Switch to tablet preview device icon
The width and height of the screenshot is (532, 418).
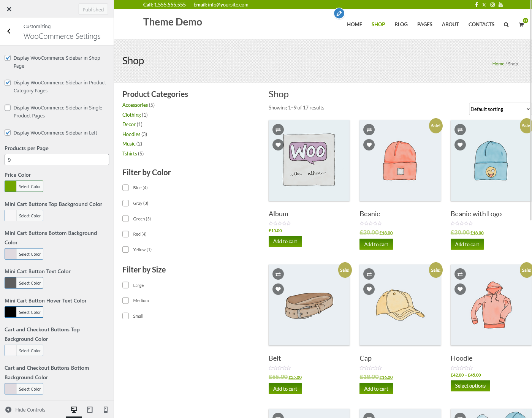pos(90,410)
